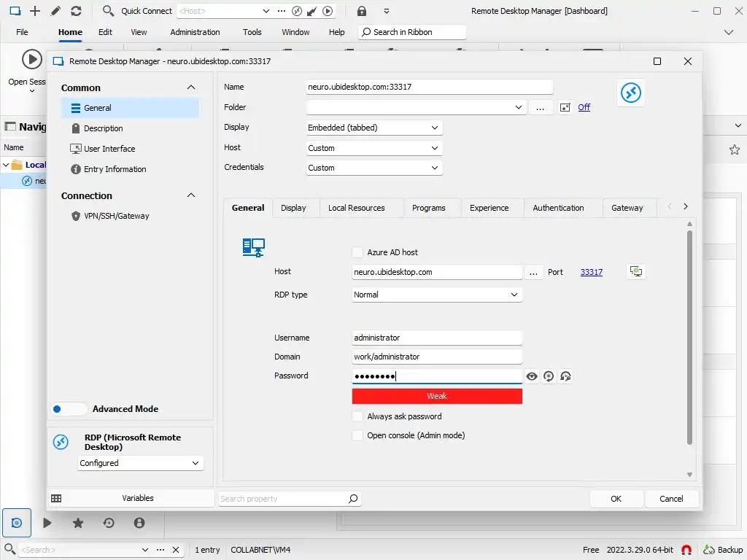Click the network computer icon beside Port

636,271
